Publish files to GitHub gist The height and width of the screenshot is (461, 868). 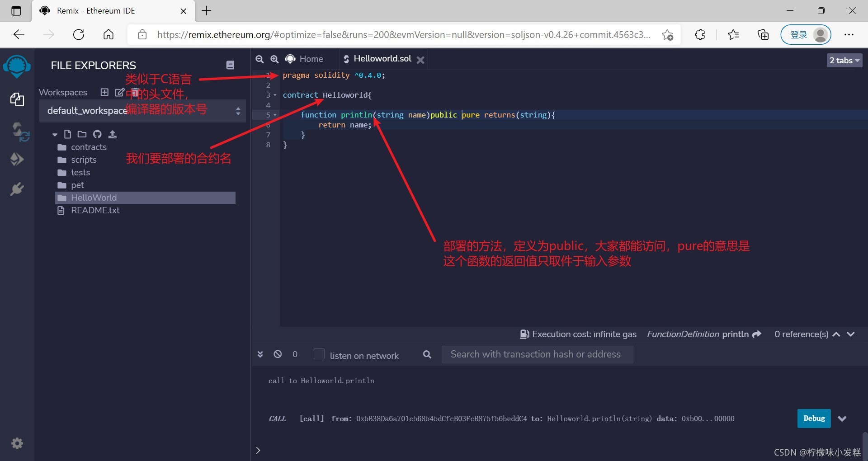click(97, 134)
